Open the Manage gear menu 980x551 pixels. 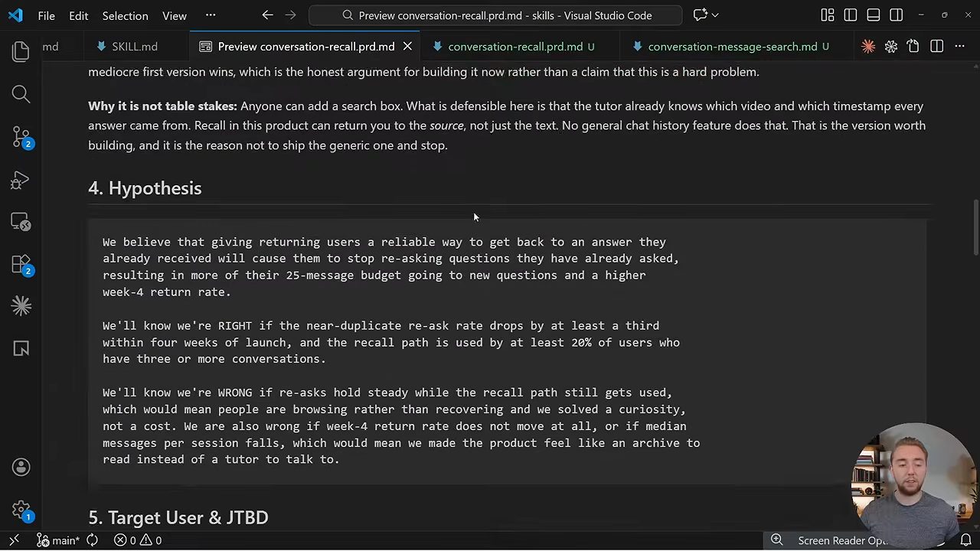tap(21, 510)
